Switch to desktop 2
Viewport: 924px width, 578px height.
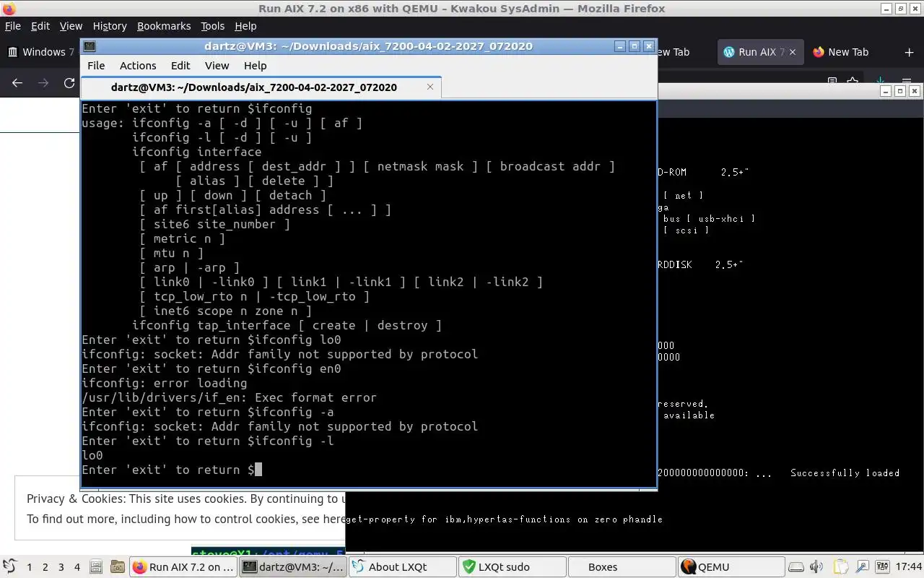pos(45,567)
